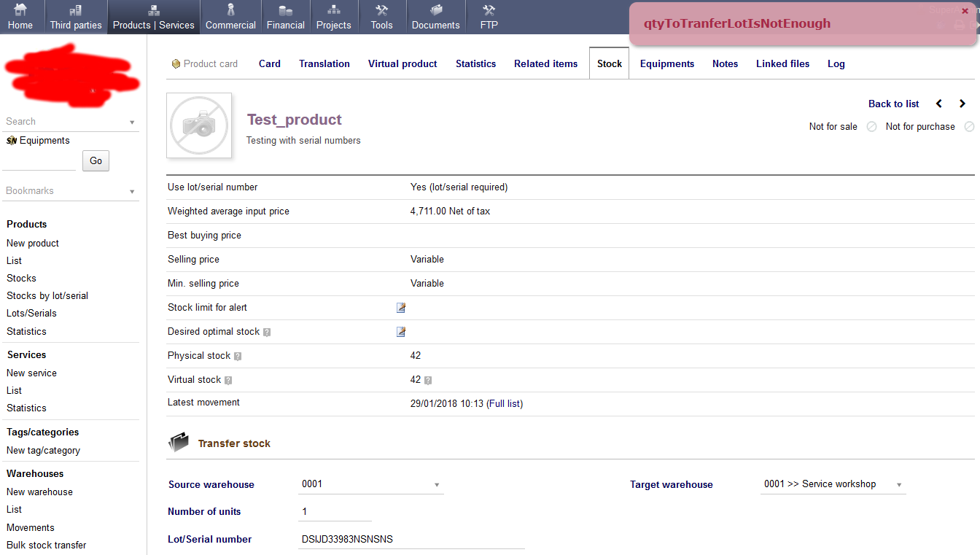980x555 pixels.
Task: Open Documents module icon
Action: [436, 10]
